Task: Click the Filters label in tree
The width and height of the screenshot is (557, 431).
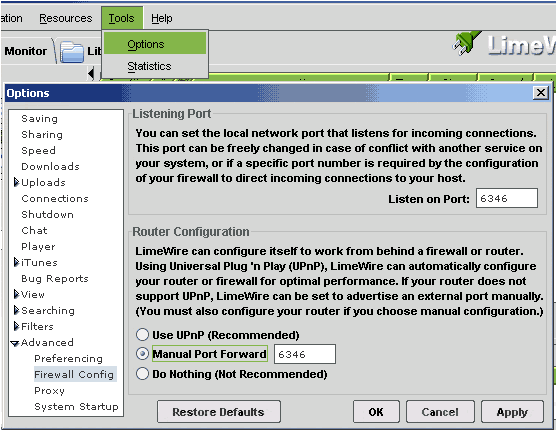Action: tap(37, 327)
